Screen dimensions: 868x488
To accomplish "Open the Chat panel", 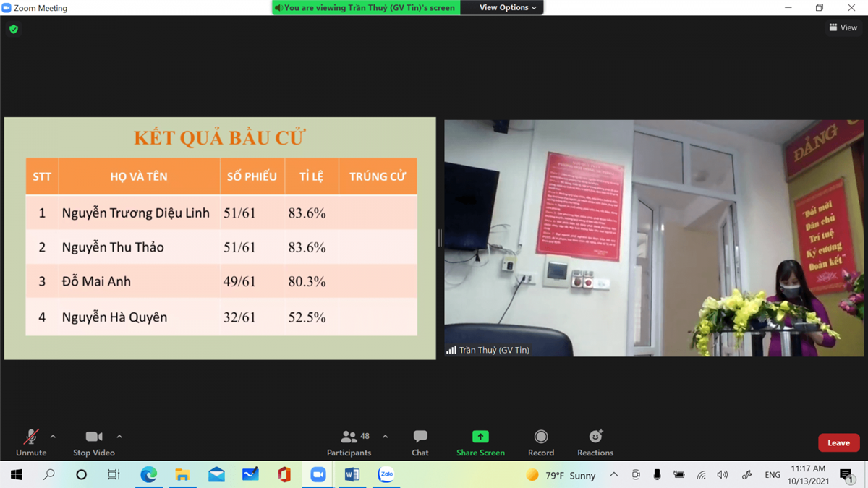I will (x=420, y=442).
